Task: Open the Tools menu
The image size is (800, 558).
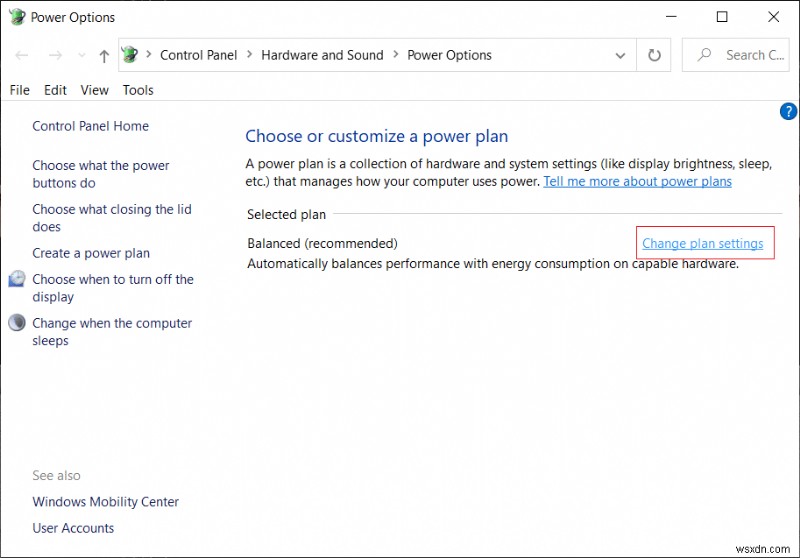Action: [x=138, y=90]
